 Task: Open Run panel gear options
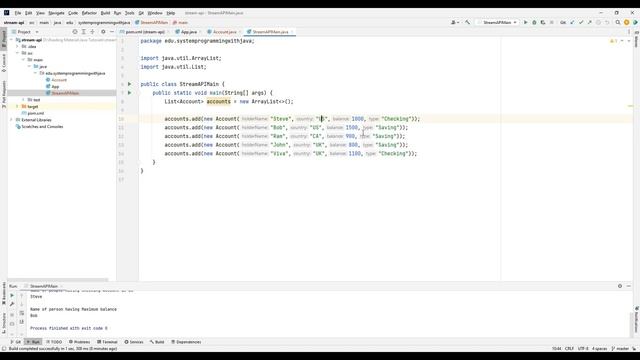point(620,286)
